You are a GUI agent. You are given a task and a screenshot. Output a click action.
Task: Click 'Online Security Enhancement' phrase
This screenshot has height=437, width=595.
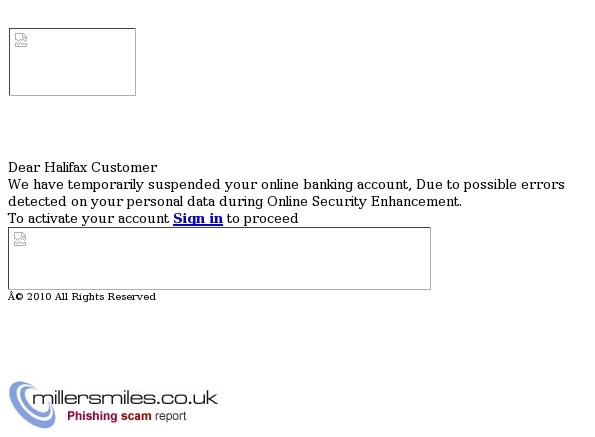(364, 201)
